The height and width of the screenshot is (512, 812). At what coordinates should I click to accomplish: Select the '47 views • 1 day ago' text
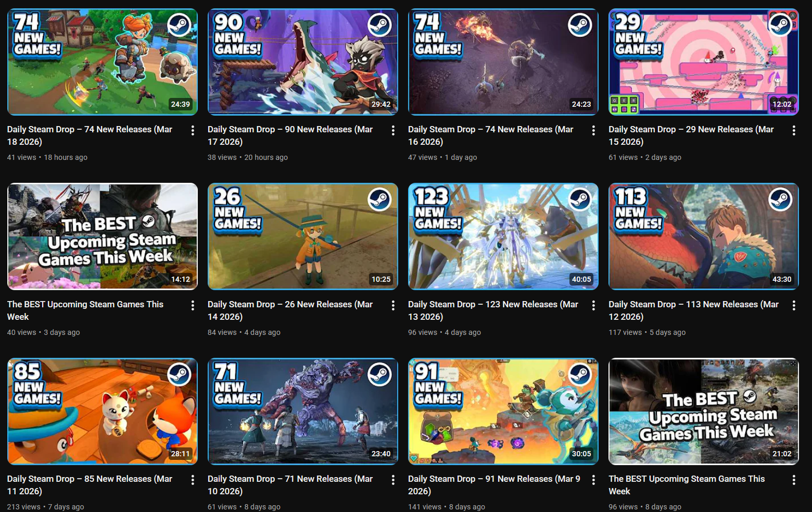click(x=442, y=157)
